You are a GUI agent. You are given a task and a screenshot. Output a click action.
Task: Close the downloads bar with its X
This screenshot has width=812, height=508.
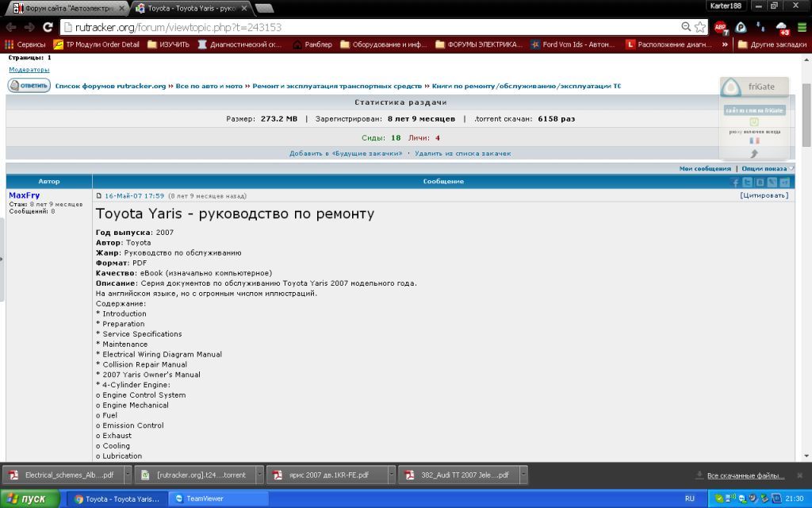coord(800,475)
